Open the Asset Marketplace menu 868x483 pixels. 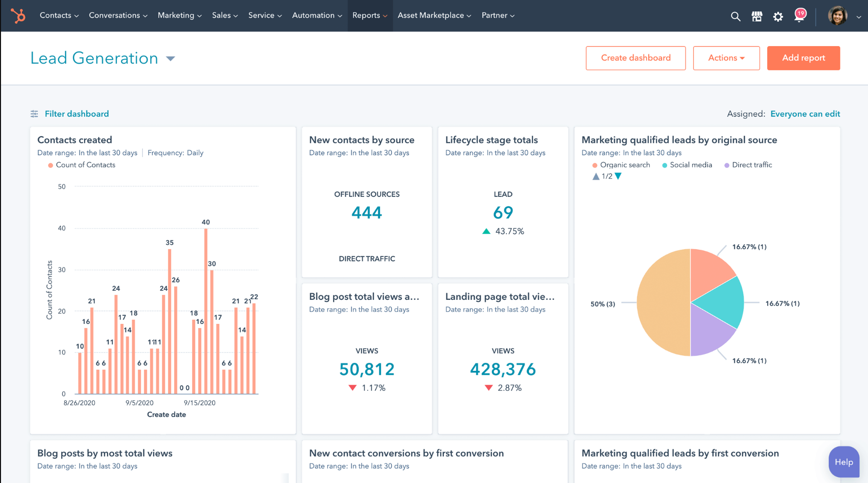coord(434,16)
